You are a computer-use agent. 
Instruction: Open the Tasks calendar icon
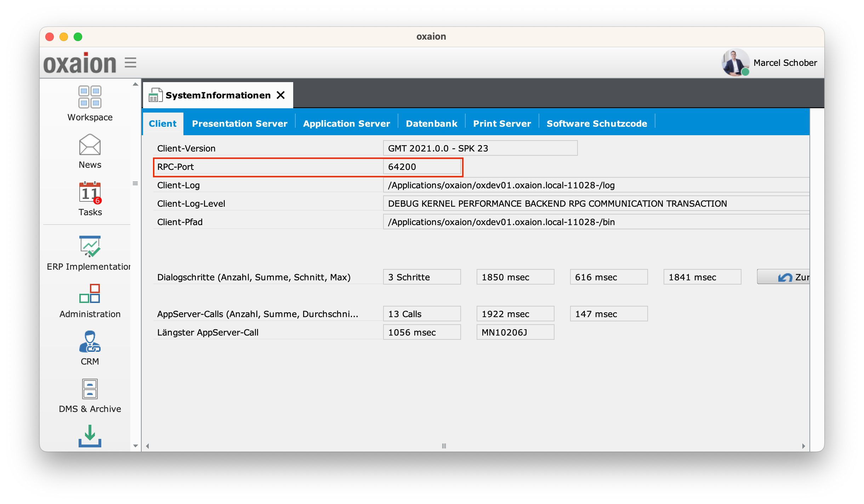tap(90, 193)
